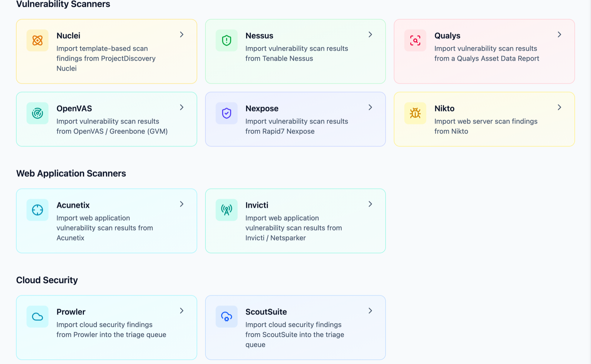Click the Acunetix card chevron
This screenshot has height=364, width=591.
(182, 204)
